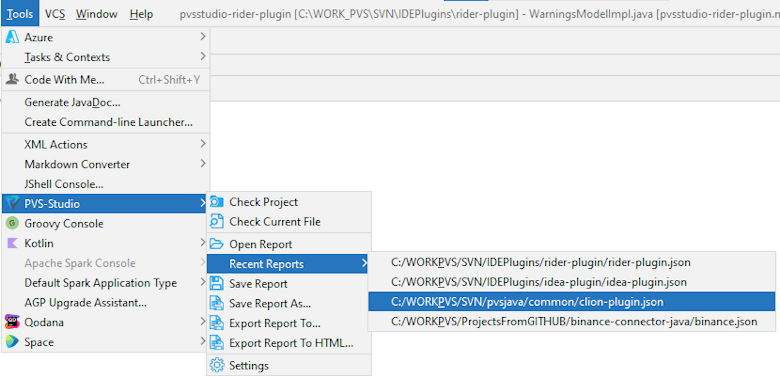780x378 pixels.
Task: Open the VCS menu
Action: (55, 14)
